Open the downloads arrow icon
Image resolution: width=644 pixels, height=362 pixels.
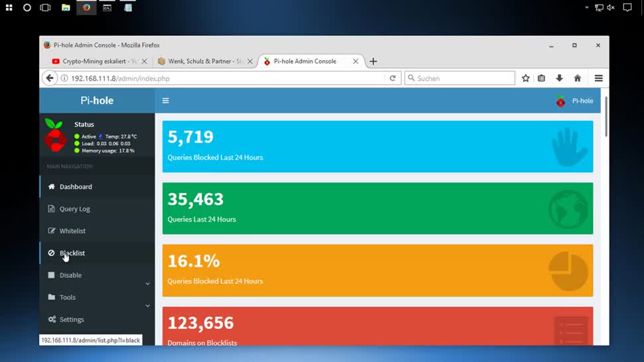(560, 78)
